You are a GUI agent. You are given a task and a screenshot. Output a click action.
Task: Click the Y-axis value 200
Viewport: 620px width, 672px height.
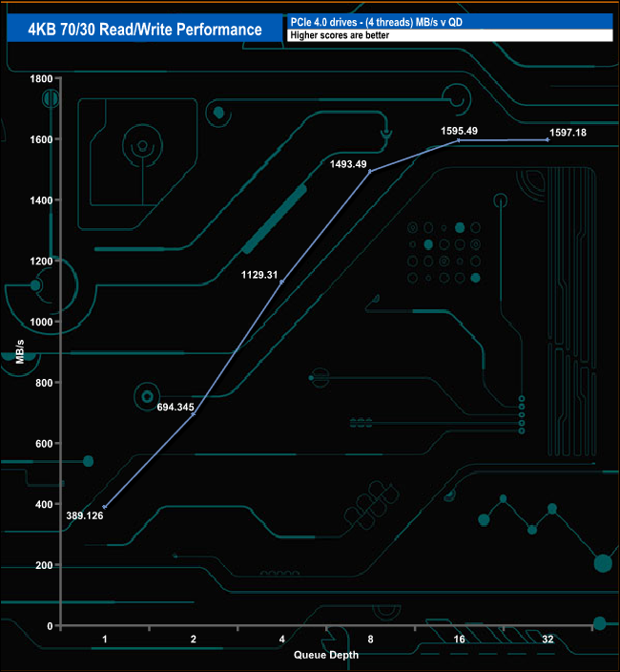pos(44,565)
